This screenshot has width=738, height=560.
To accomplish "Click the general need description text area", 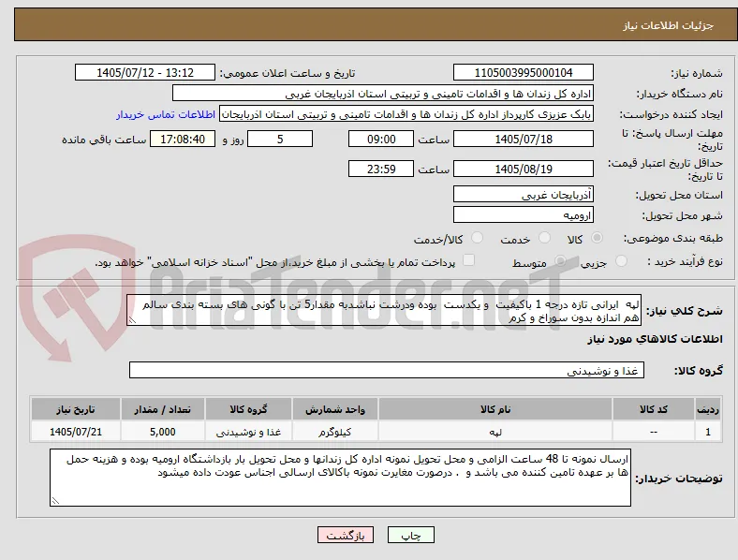I will (x=384, y=310).
